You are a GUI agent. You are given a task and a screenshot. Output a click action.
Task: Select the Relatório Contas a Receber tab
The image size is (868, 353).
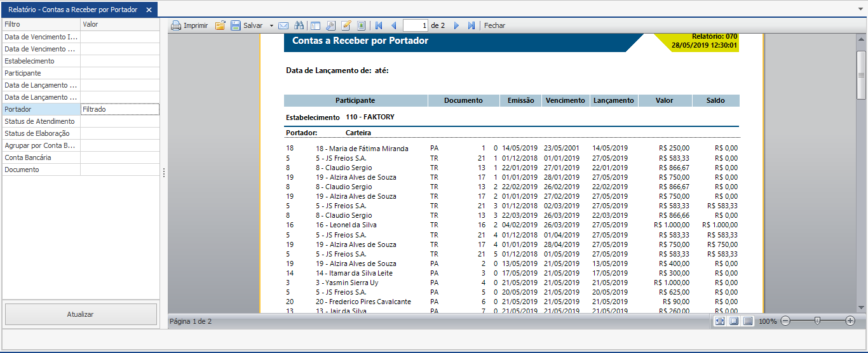point(72,10)
